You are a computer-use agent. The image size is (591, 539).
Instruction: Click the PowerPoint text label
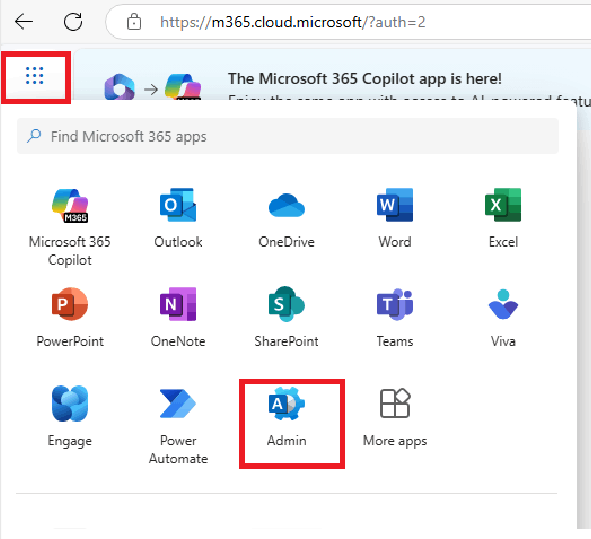coord(70,341)
